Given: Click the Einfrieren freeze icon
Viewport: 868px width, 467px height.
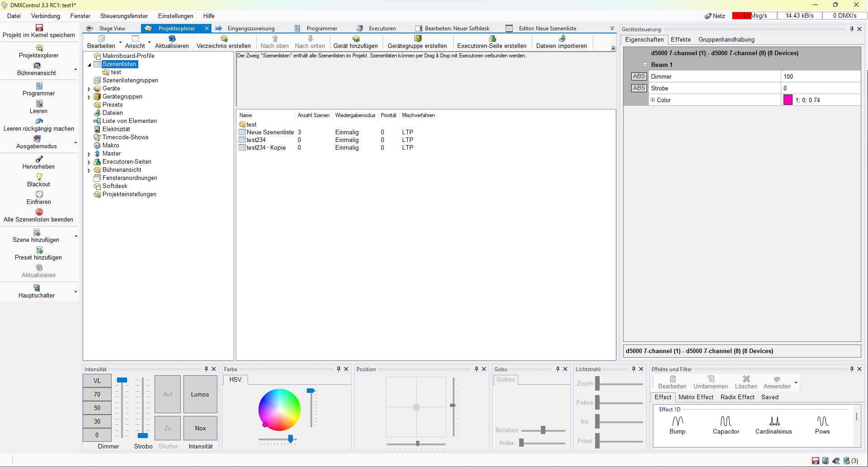Looking at the screenshot, I should pyautogui.click(x=39, y=194).
